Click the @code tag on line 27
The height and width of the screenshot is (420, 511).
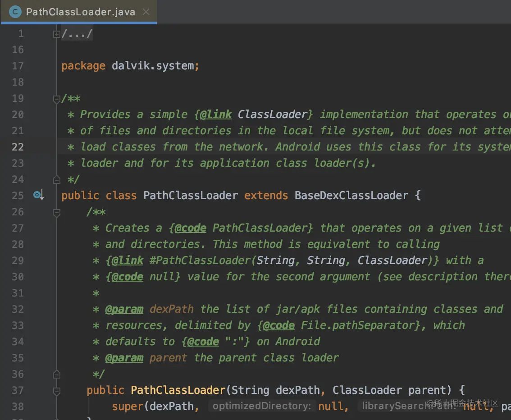[x=190, y=228]
